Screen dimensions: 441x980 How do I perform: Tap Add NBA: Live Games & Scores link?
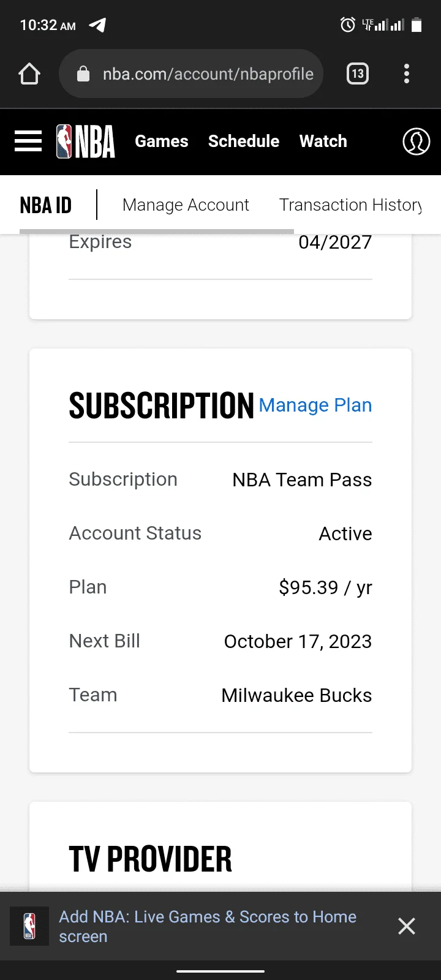tap(208, 926)
